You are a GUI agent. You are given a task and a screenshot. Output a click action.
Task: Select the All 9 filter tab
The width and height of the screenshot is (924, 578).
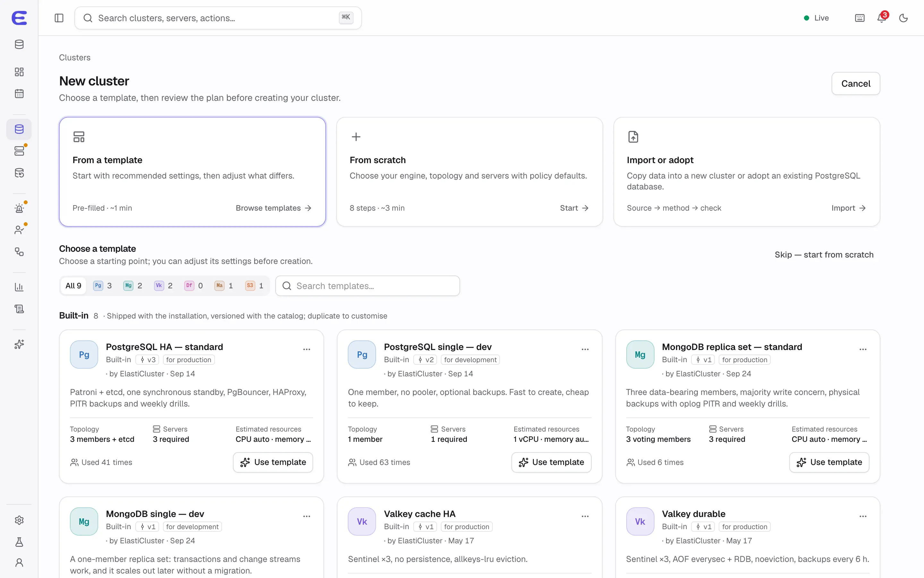pos(73,285)
